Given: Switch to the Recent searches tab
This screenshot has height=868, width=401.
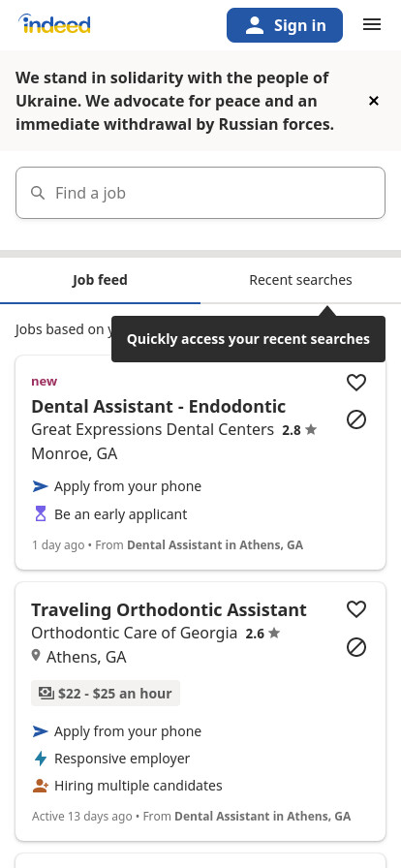Looking at the screenshot, I should click(x=300, y=280).
